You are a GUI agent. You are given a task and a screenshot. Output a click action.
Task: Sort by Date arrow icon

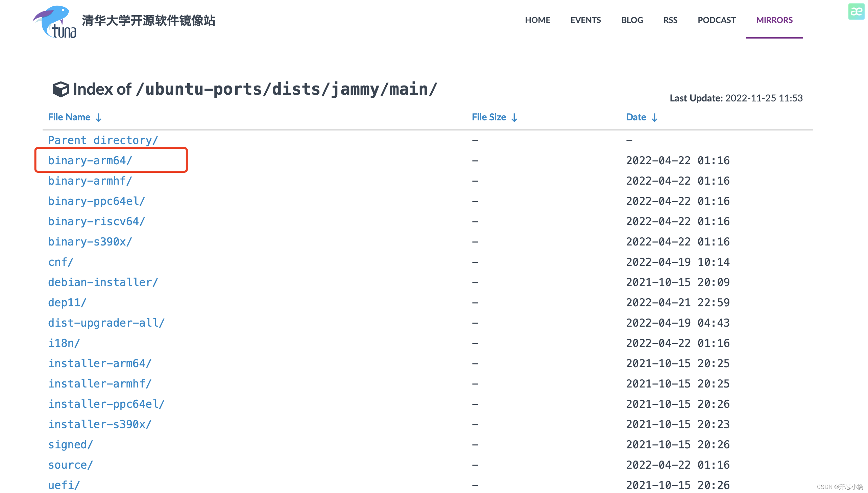pyautogui.click(x=654, y=117)
